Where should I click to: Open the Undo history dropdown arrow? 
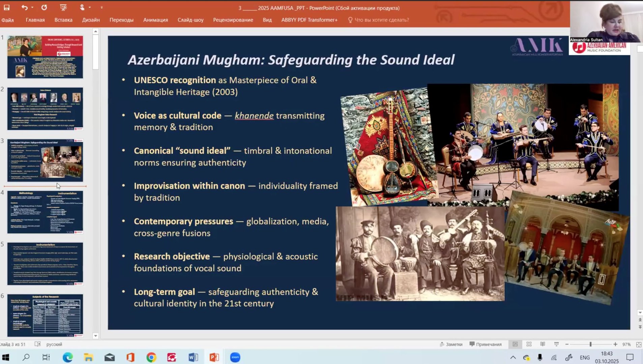point(32,7)
